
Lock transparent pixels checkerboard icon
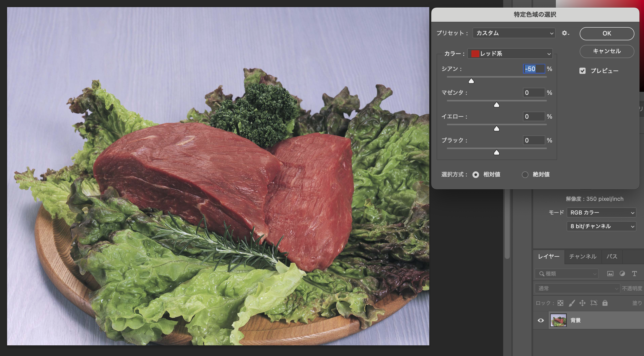(x=560, y=303)
